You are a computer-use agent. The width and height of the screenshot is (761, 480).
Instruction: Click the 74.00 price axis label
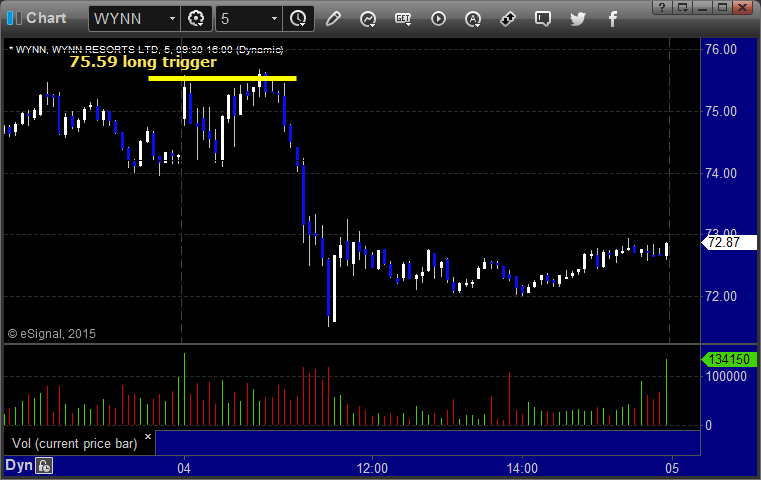coord(721,173)
